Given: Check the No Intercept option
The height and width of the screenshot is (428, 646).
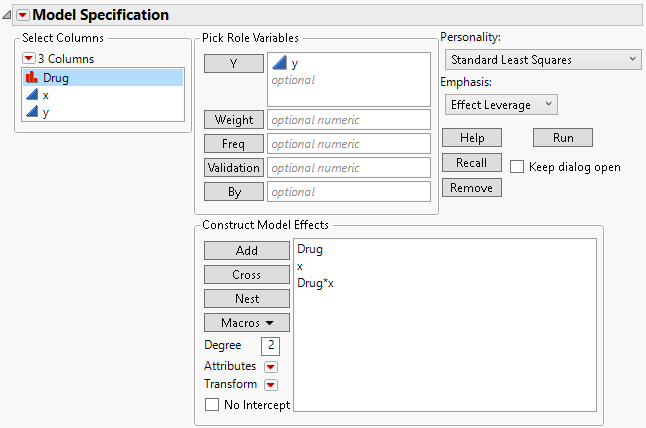Looking at the screenshot, I should (211, 405).
